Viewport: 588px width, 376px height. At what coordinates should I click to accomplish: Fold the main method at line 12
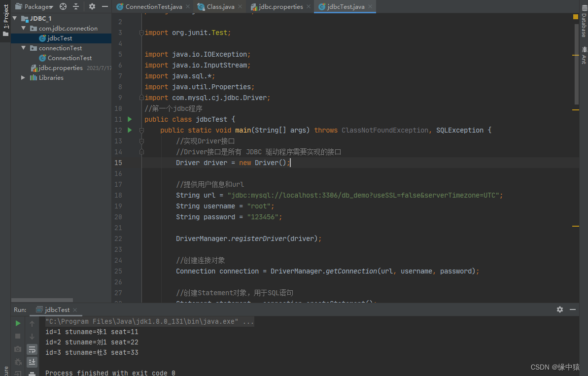coord(141,130)
